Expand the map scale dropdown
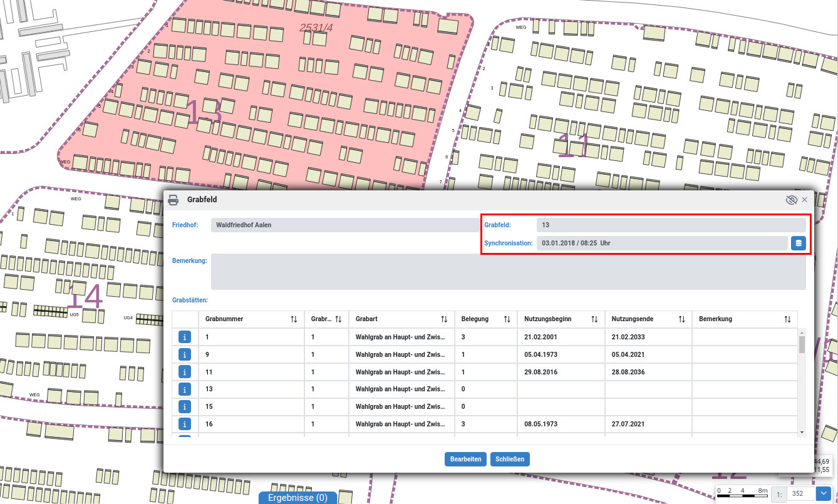This screenshot has height=504, width=838. coord(824,493)
